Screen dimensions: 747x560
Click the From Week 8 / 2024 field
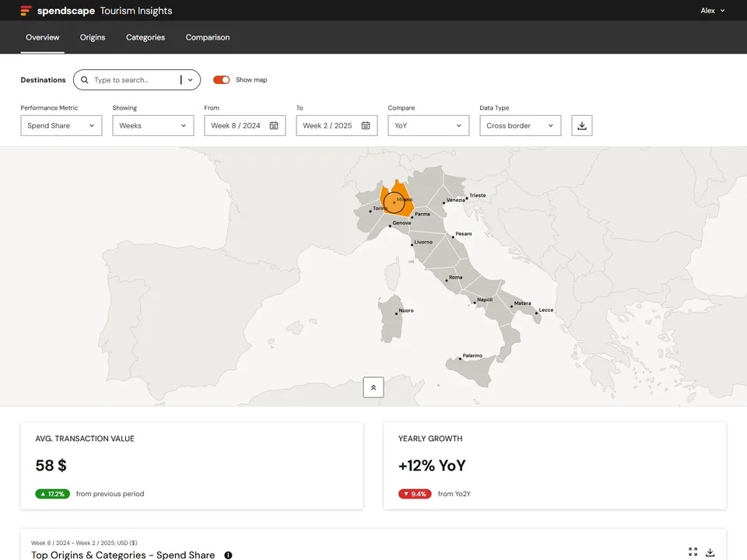[245, 126]
